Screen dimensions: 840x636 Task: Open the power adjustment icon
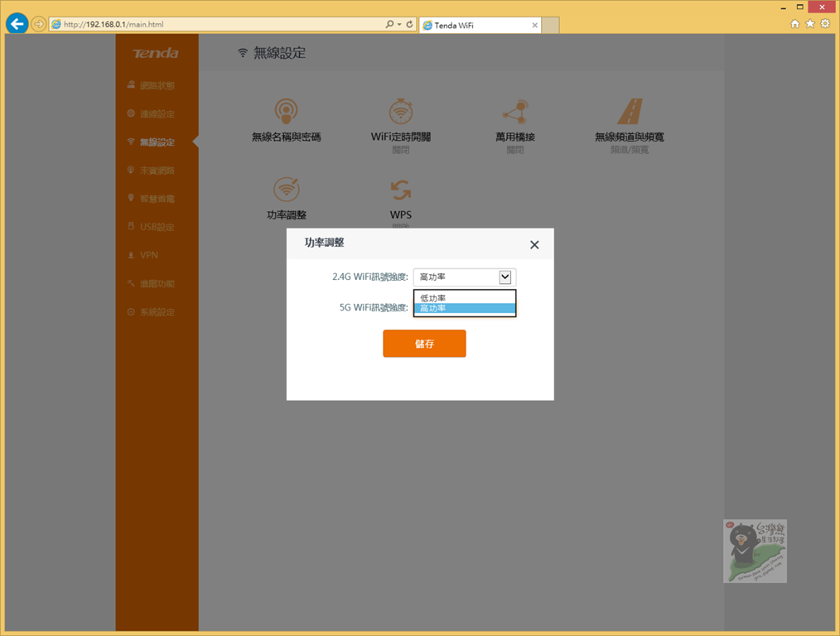coord(287,189)
